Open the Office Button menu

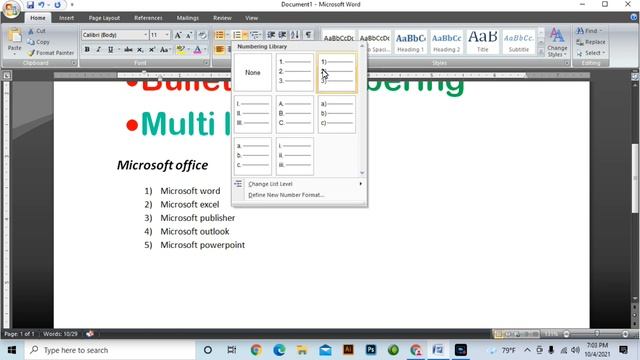[x=11, y=9]
